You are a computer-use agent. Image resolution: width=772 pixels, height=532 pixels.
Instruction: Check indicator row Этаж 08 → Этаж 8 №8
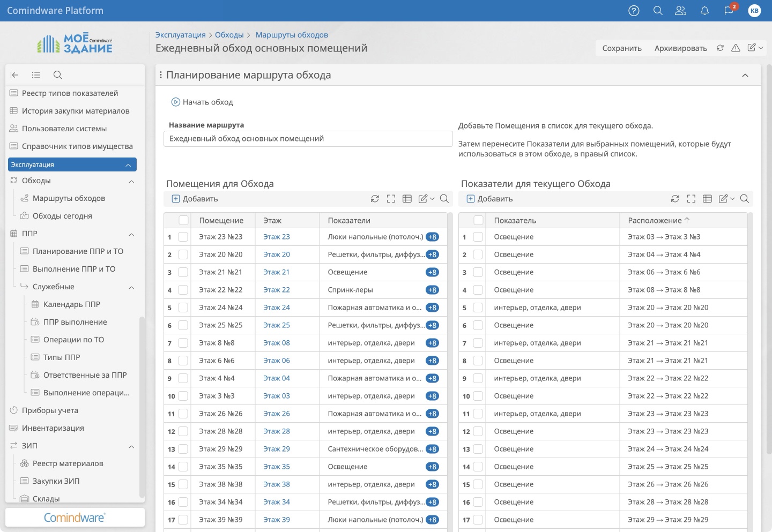coord(478,290)
